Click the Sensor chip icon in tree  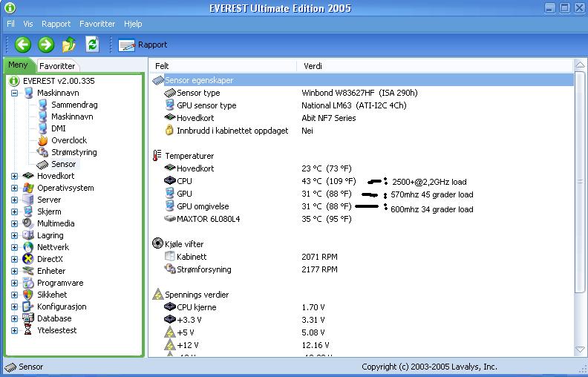(x=42, y=165)
